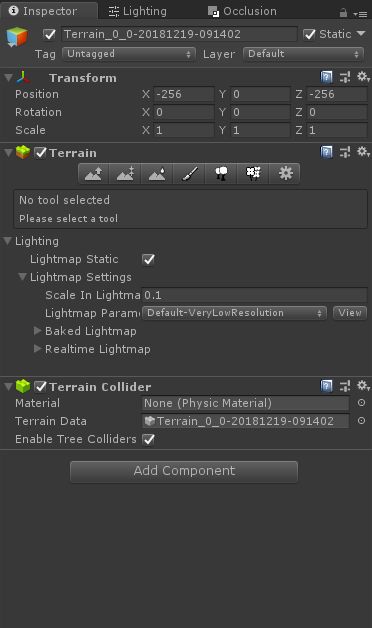Image resolution: width=372 pixels, height=628 pixels.
Task: Open Terrain component gear menu
Action: 363,152
